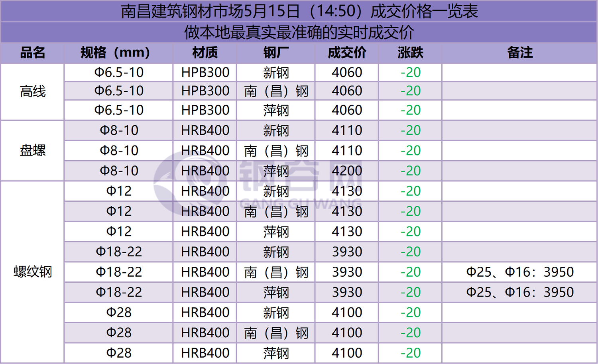Image resolution: width=598 pixels, height=364 pixels.
Task: Click -20 change in Φ18-22 新钢 row
Action: pos(411,252)
